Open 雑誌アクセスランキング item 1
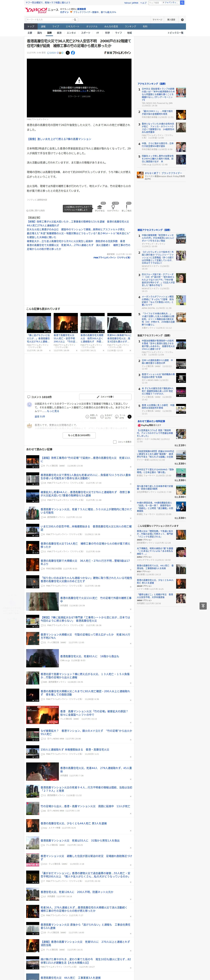Viewport: 210px width, 980px height. (158, 238)
